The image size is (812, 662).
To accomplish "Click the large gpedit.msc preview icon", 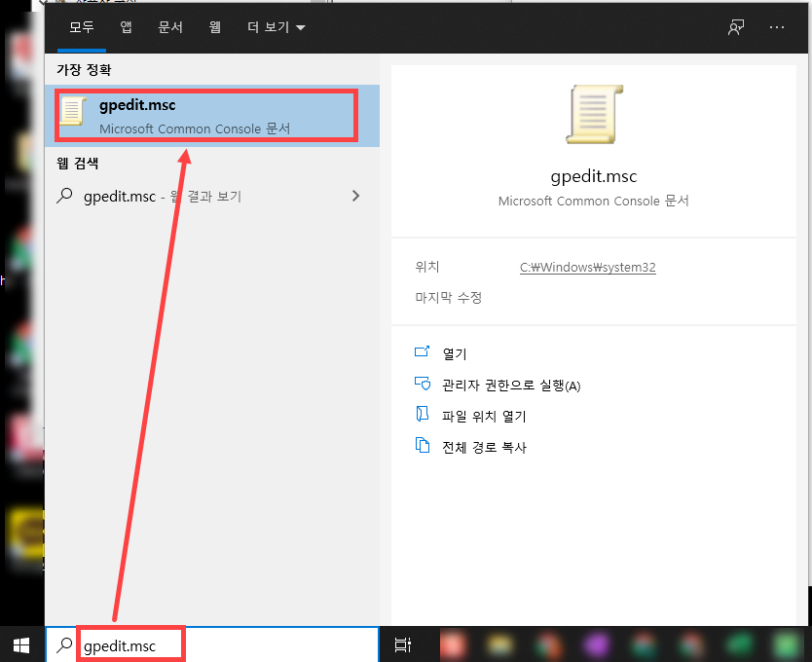I will (594, 114).
